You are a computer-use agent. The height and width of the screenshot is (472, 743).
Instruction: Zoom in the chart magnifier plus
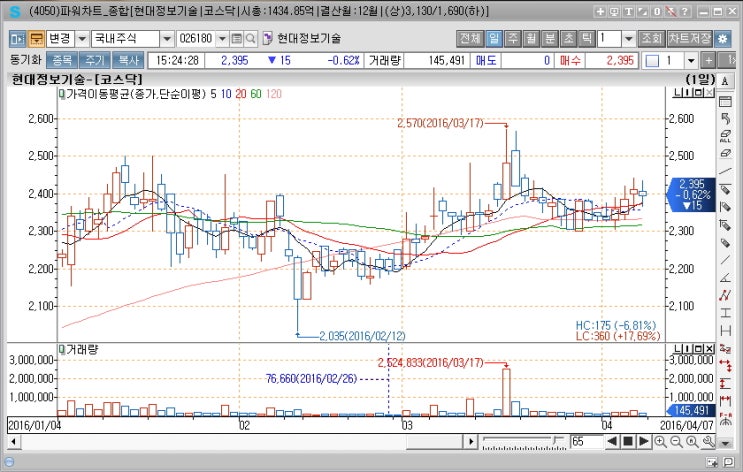click(660, 442)
